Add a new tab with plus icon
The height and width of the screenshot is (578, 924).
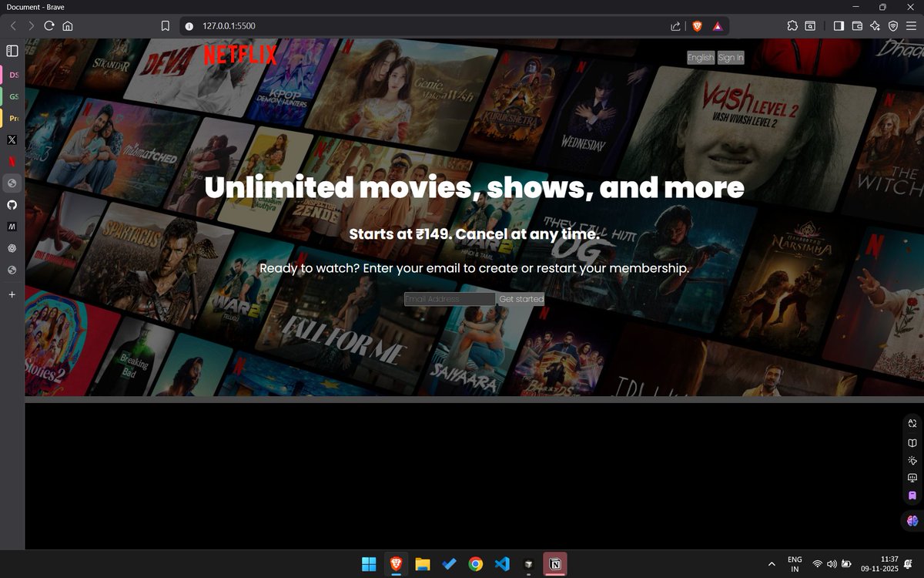click(12, 294)
